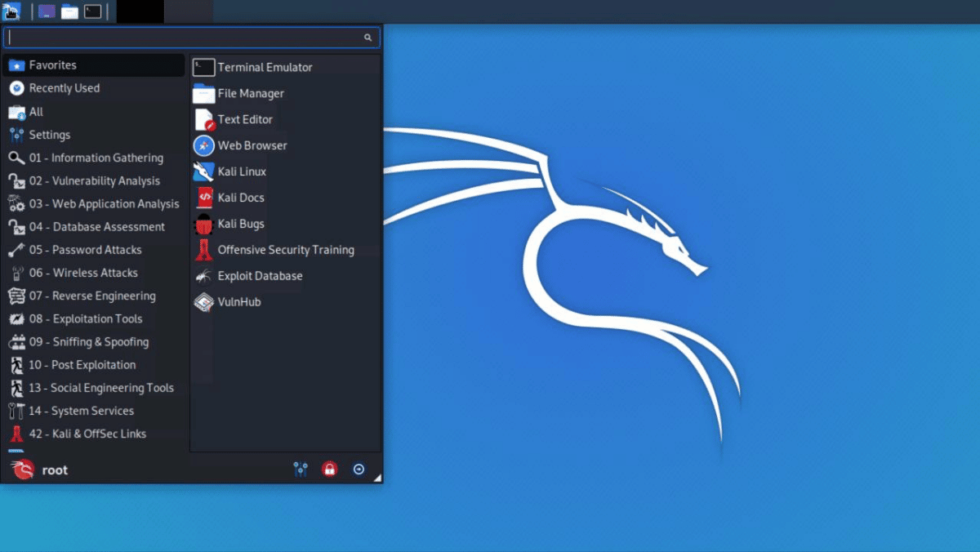Screen dimensions: 980x552
Task: Launch the File Manager
Action: point(249,93)
